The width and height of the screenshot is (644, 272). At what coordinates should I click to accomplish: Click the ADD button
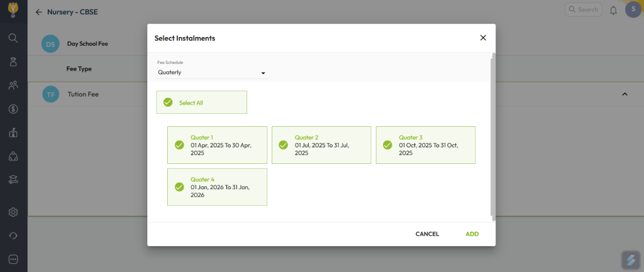[x=472, y=234]
